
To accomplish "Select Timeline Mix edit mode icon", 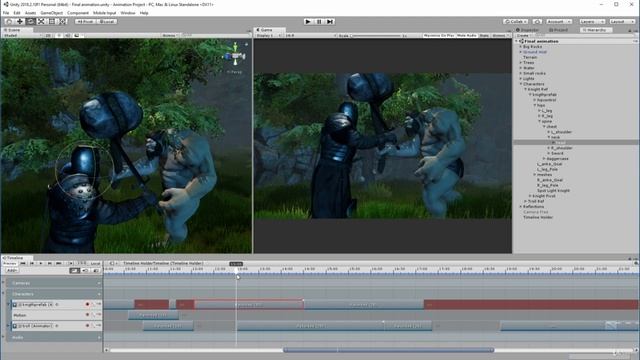I will 75,270.
